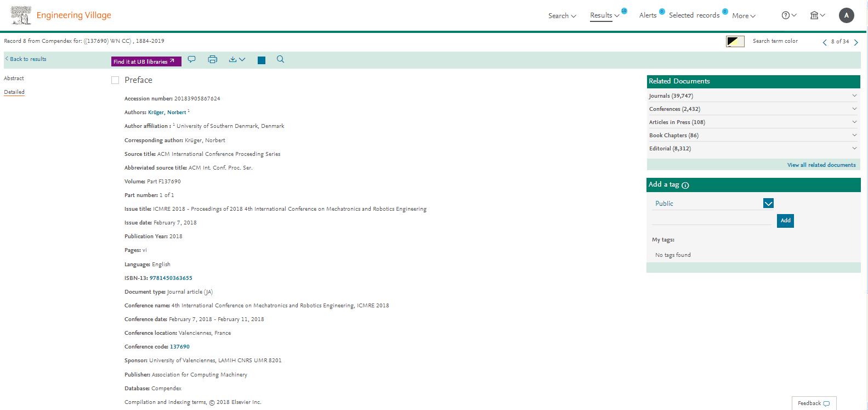Open the search term color swatch
This screenshot has height=410, width=868.
pyautogui.click(x=735, y=42)
